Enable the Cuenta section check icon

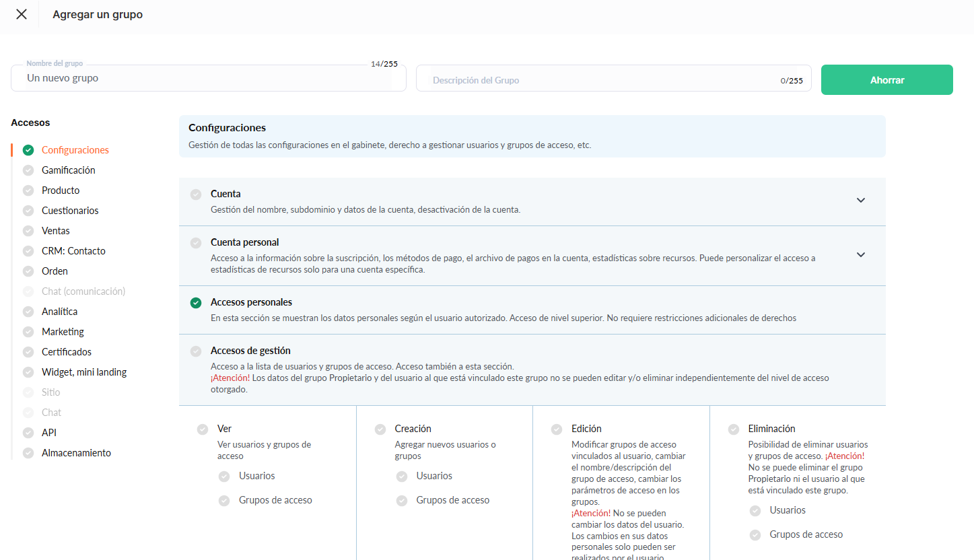(196, 195)
